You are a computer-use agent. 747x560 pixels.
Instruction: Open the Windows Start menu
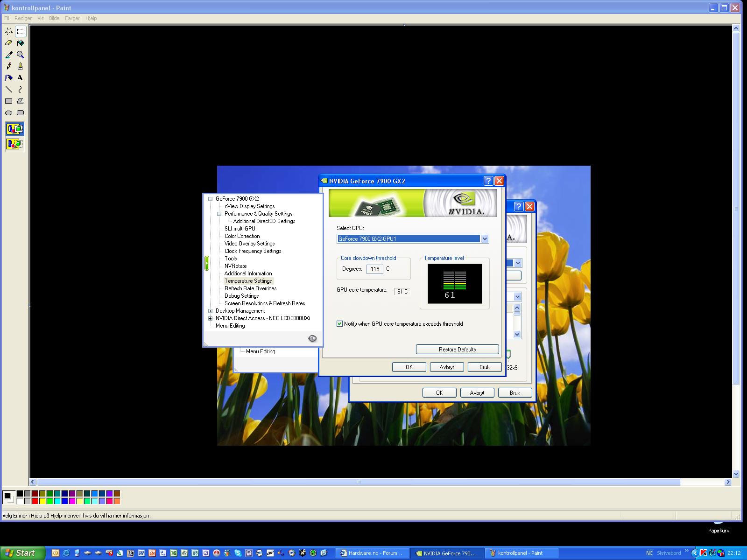tap(22, 553)
